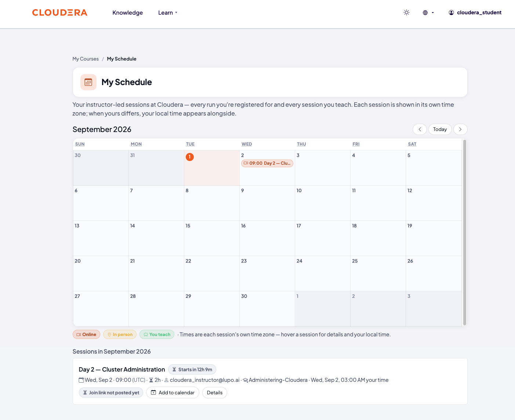The image size is (515, 420).
Task: Open the Knowledge menu item
Action: pos(128,12)
